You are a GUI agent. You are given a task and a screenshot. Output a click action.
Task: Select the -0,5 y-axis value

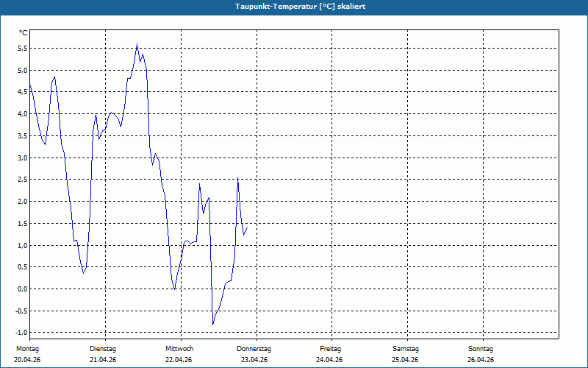click(x=22, y=311)
